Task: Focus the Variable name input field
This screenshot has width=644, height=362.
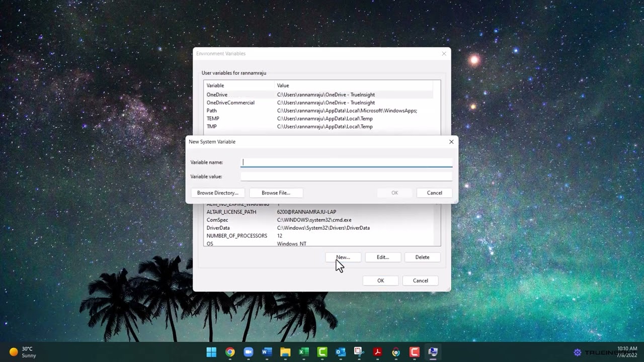Action: 346,162
